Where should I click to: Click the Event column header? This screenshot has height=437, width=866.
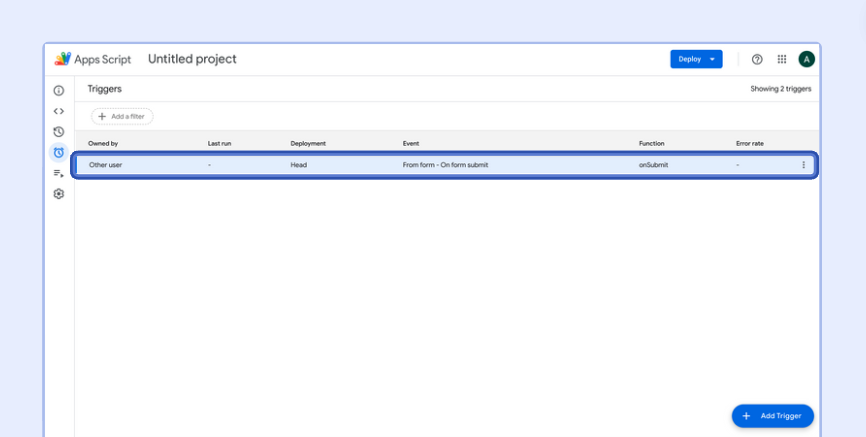pos(411,144)
